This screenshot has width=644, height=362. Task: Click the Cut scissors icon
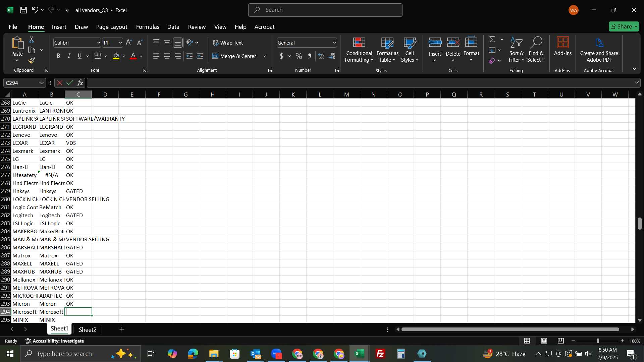tap(32, 40)
